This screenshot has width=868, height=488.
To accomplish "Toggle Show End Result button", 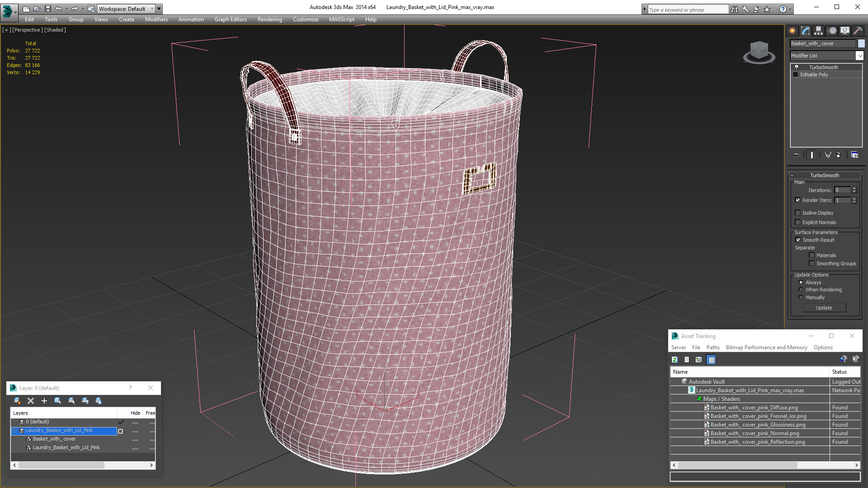I will tap(812, 155).
